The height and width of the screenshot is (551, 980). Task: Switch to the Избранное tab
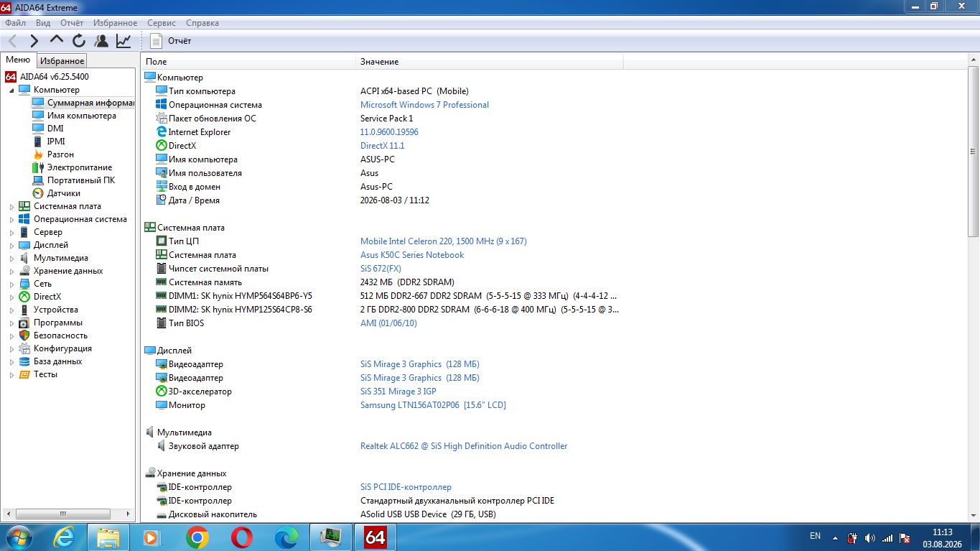coord(62,61)
